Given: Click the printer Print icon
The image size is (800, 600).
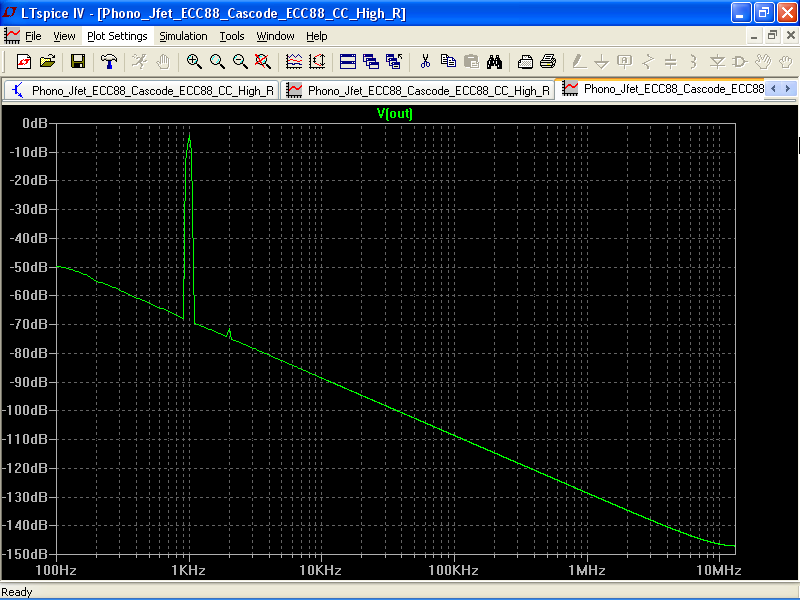Looking at the screenshot, I should [547, 62].
